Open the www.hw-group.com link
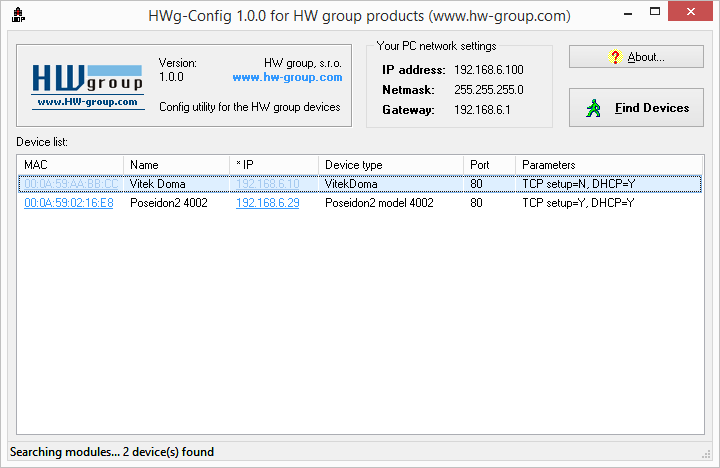 (287, 77)
